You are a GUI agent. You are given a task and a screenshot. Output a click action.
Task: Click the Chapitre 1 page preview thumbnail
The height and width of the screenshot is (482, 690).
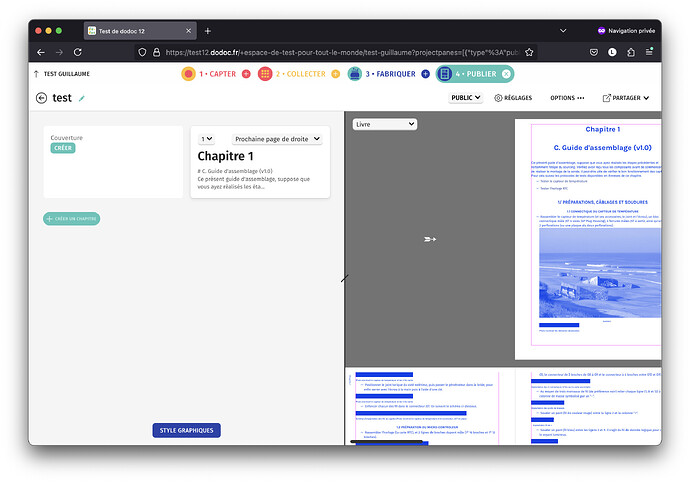(x=587, y=240)
